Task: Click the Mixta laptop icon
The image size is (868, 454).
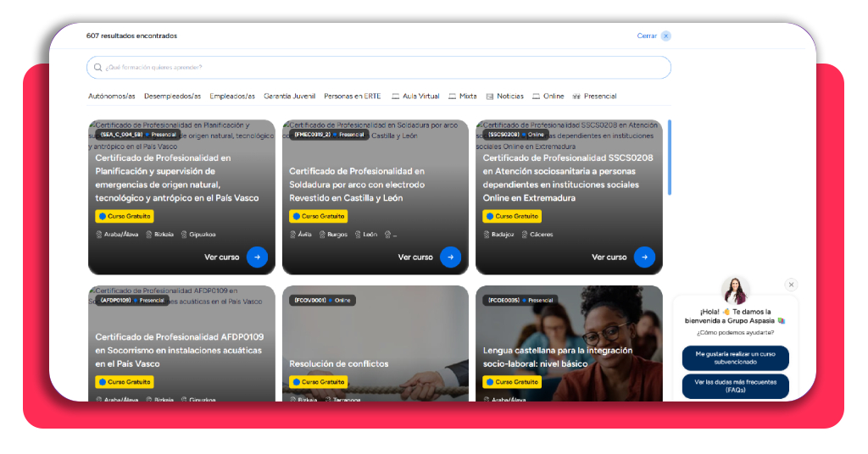Action: [453, 97]
